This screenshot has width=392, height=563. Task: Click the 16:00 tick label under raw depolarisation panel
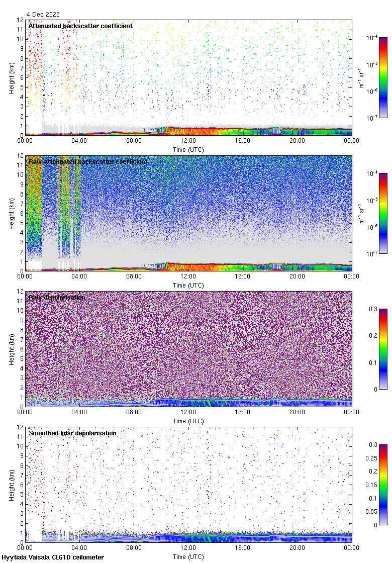pyautogui.click(x=243, y=412)
